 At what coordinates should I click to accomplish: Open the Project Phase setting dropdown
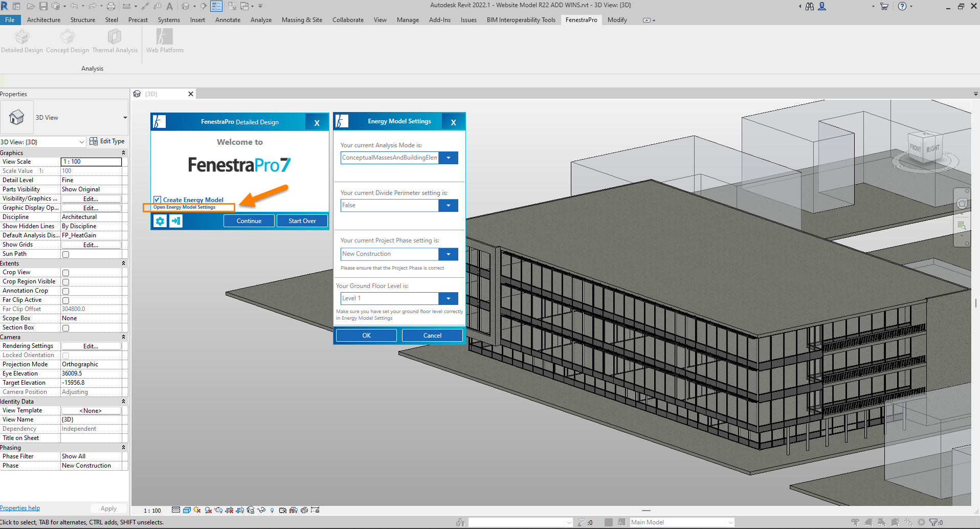pyautogui.click(x=449, y=254)
